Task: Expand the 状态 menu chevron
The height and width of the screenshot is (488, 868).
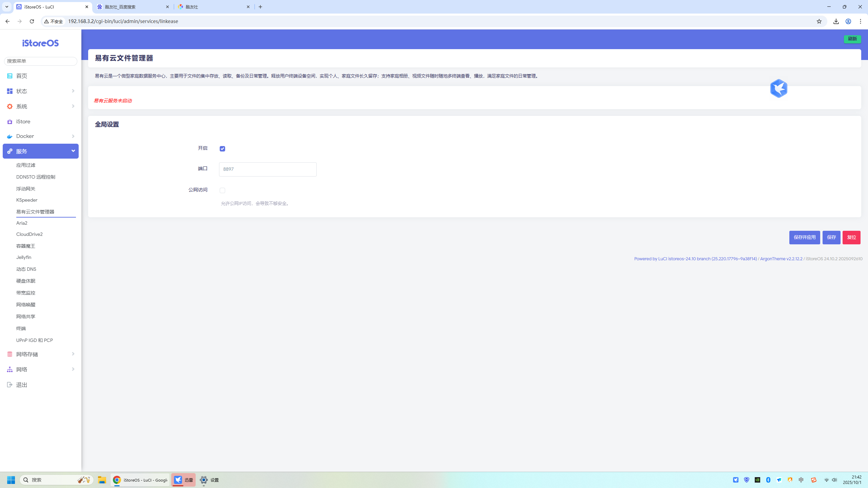Action: pos(73,91)
